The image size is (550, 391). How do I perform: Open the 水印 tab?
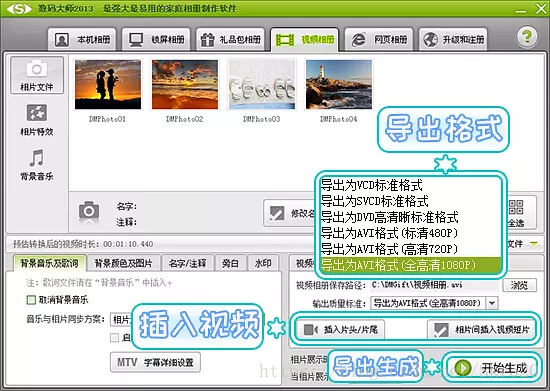(x=263, y=263)
